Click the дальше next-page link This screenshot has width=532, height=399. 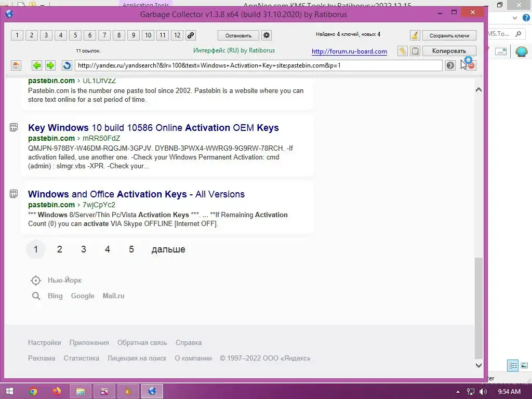coord(168,249)
